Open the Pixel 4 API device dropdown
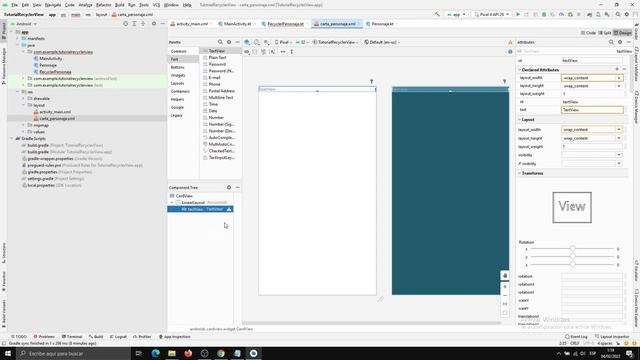 click(491, 14)
